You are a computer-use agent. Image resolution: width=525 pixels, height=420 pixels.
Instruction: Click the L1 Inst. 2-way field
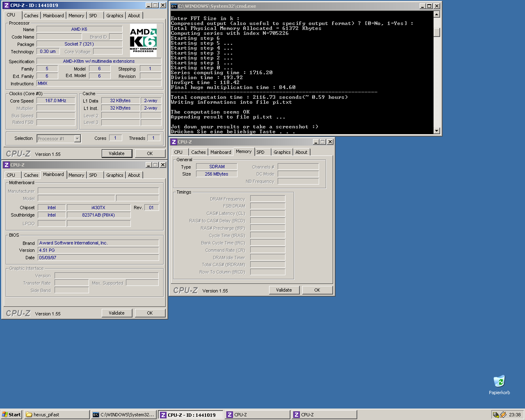(x=151, y=108)
